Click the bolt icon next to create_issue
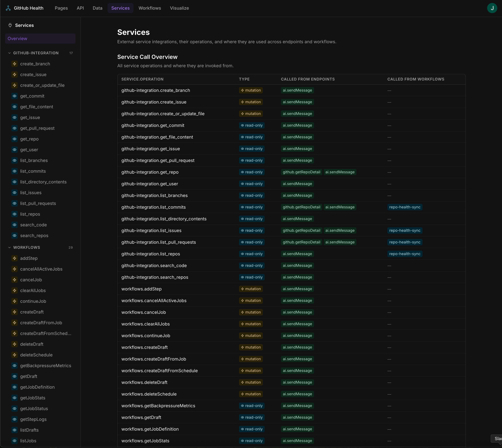The width and height of the screenshot is (502, 448). click(x=15, y=75)
